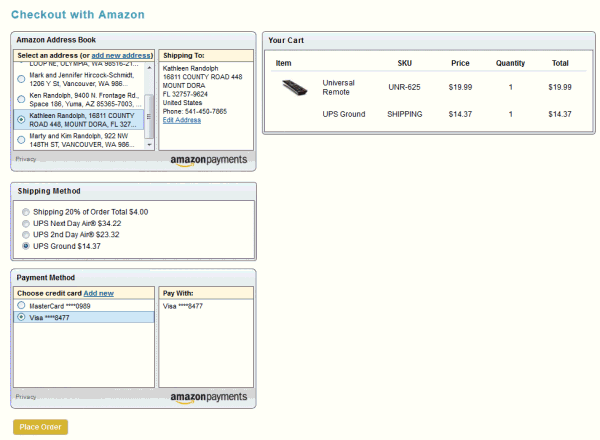
Task: Open Privacy link in Address Book widget
Action: [x=26, y=159]
